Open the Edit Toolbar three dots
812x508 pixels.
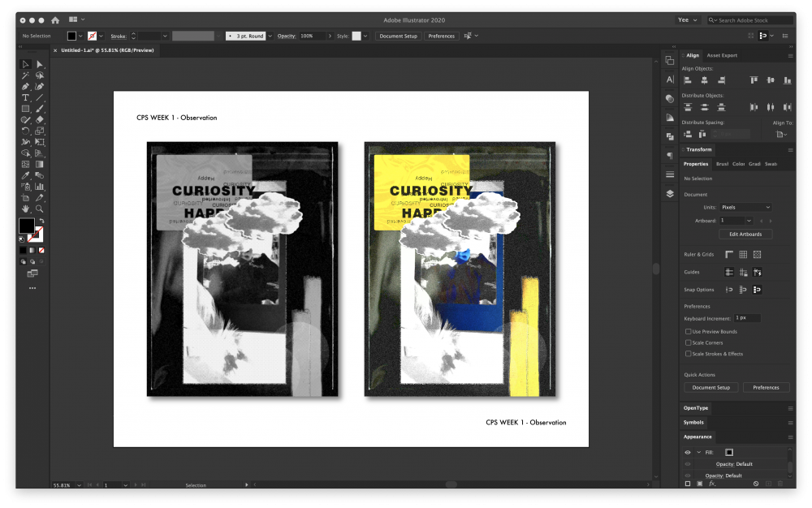pos(32,288)
